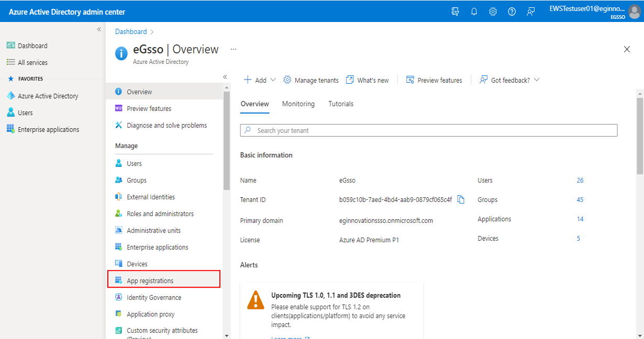Click the Preview features menu icon
Image resolution: width=644 pixels, height=339 pixels.
click(x=118, y=108)
